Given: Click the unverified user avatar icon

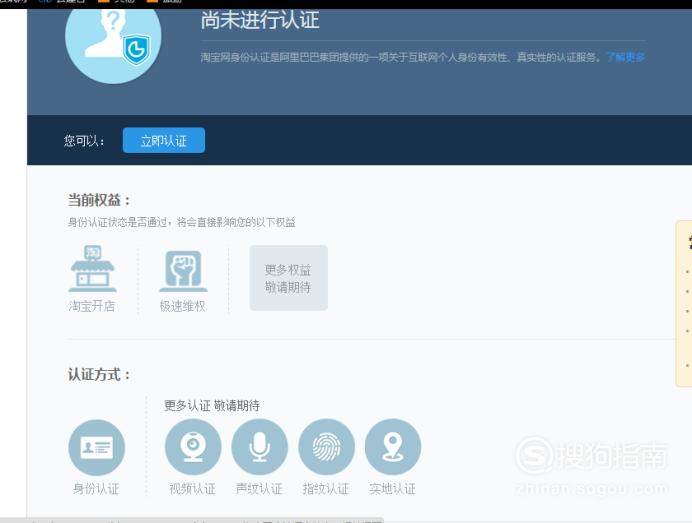Looking at the screenshot, I should pyautogui.click(x=113, y=44).
